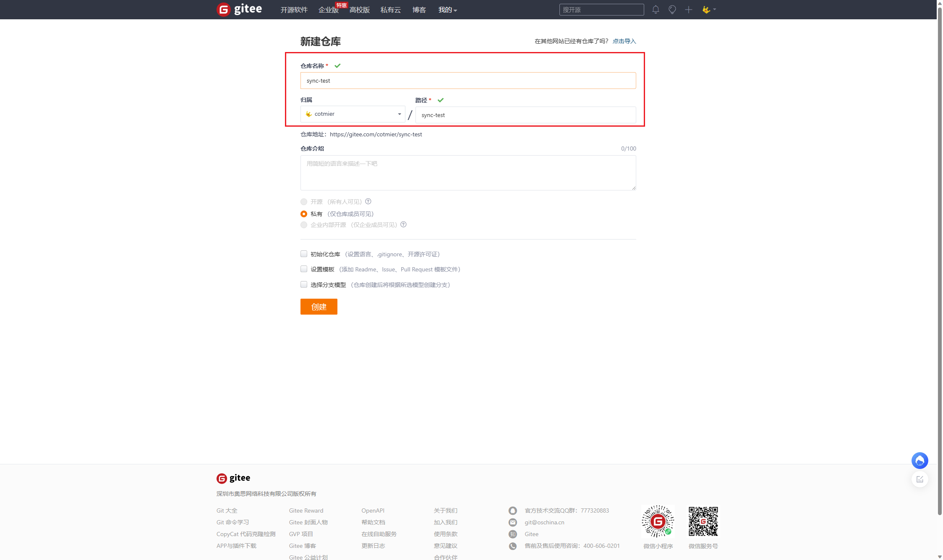Click the star/favorite icon in navbar

pyautogui.click(x=672, y=9)
